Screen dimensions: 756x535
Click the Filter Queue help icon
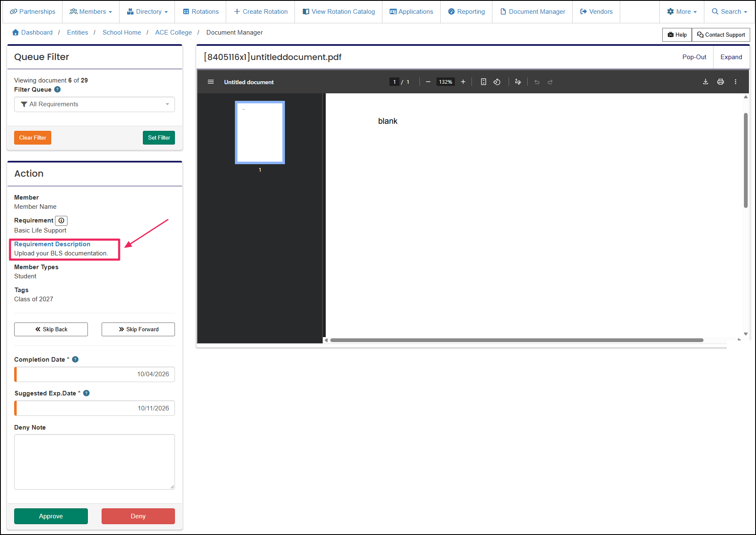coord(57,89)
